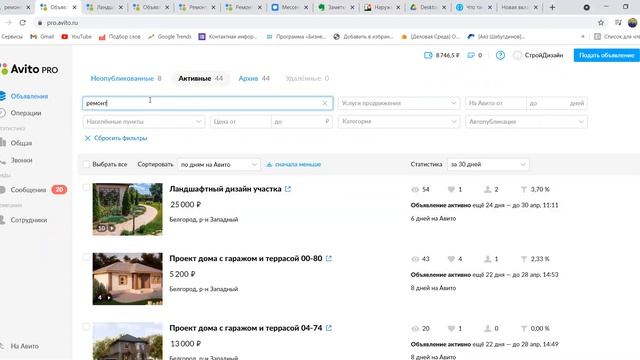Open Gmail bookmark
This screenshot has width=640, height=360.
(x=42, y=37)
